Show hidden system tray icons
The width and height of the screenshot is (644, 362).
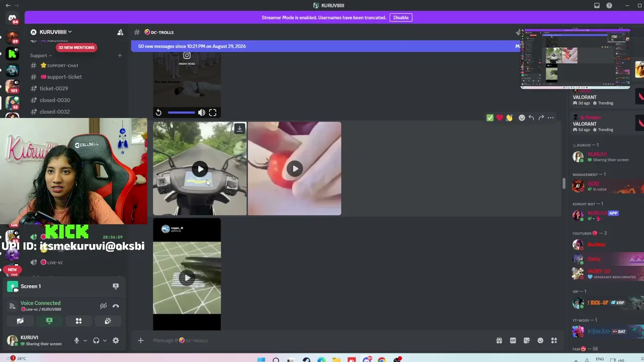coord(576,359)
